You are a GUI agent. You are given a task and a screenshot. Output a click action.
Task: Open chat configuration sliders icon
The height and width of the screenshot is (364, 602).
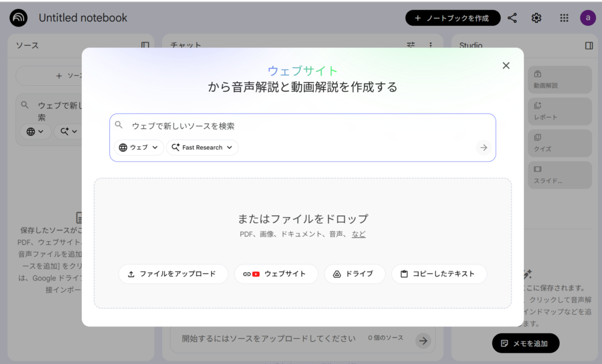411,45
